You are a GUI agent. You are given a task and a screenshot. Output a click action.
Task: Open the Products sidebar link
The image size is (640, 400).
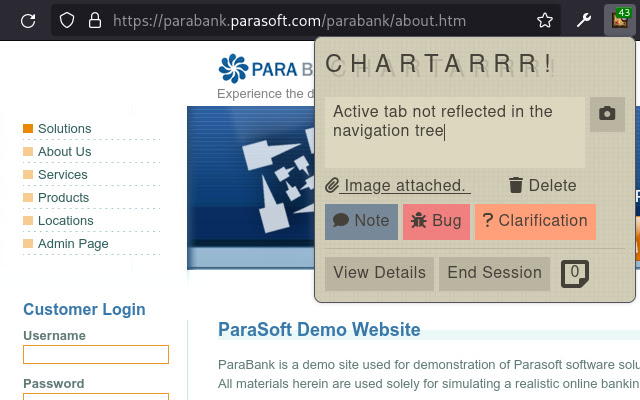[x=63, y=198]
